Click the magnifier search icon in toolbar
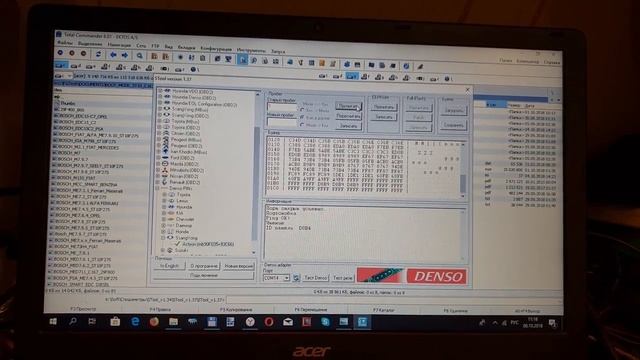 pyautogui.click(x=140, y=56)
